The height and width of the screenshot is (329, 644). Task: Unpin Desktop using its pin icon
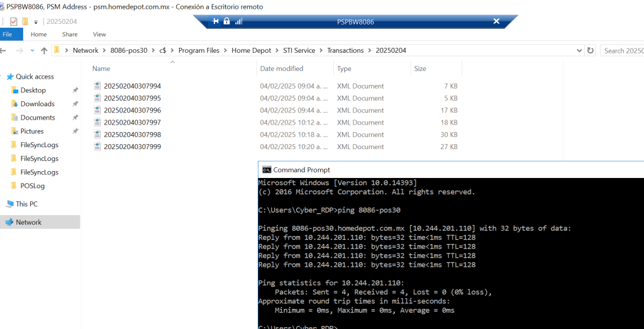pyautogui.click(x=75, y=90)
